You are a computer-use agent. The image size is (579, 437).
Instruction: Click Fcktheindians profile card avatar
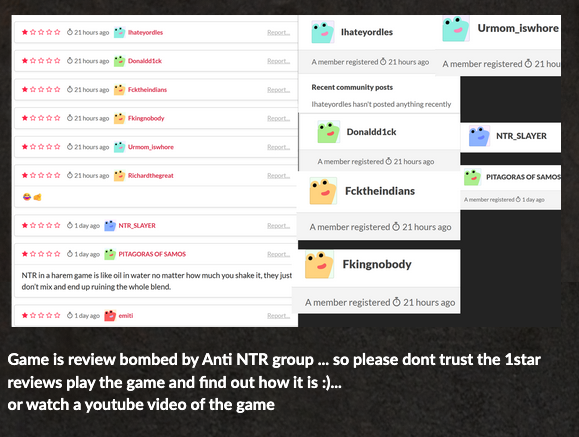pyautogui.click(x=323, y=191)
